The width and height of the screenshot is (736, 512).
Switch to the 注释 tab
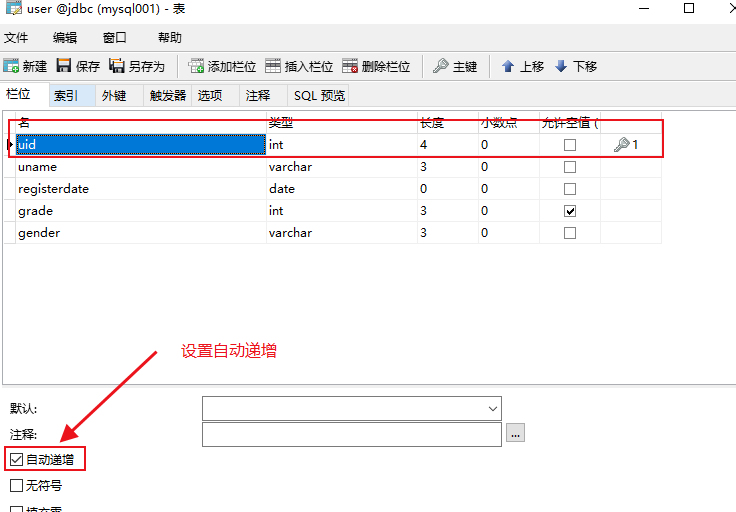pyautogui.click(x=263, y=96)
